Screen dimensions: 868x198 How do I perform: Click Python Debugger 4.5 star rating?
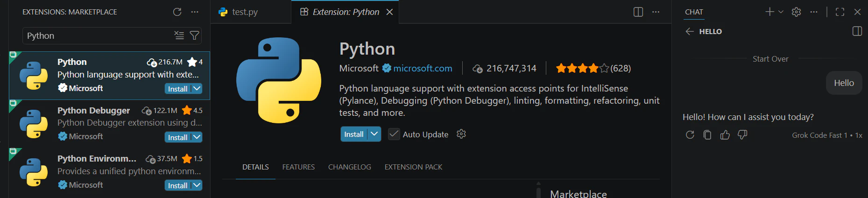click(192, 110)
